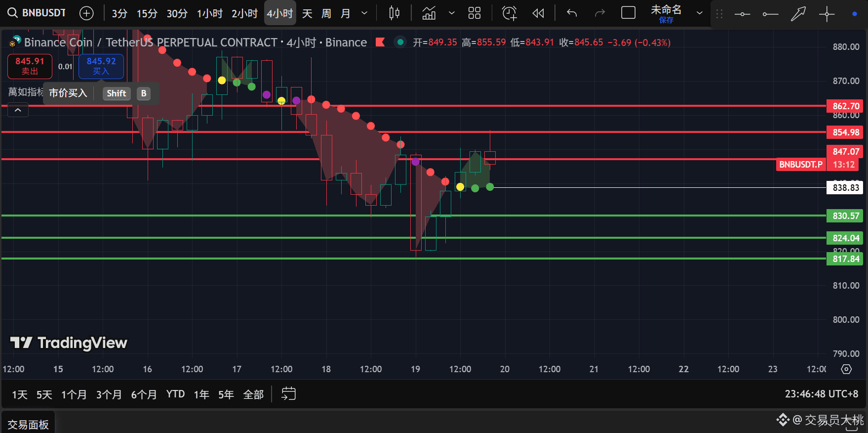Open the indicators menu
868x433 pixels.
tap(429, 13)
